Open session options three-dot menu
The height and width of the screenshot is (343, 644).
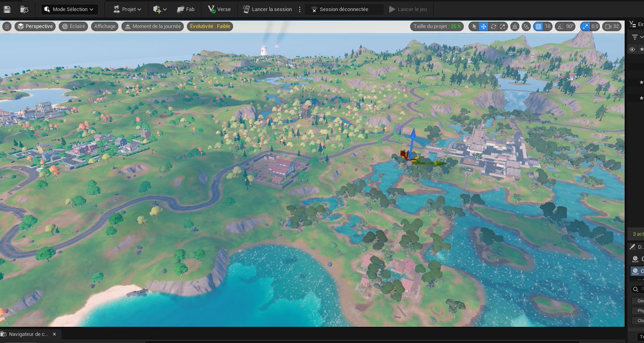(299, 9)
